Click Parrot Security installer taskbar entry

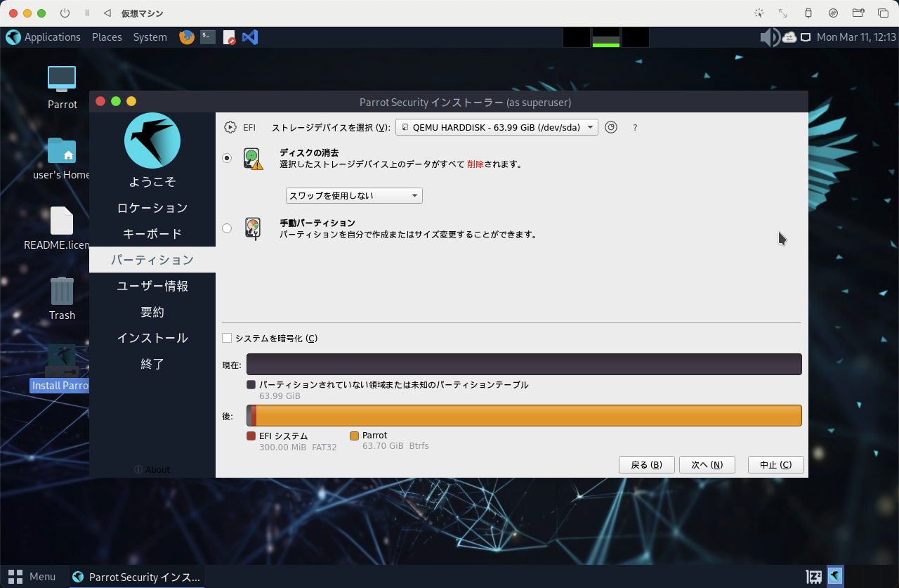pos(137,577)
